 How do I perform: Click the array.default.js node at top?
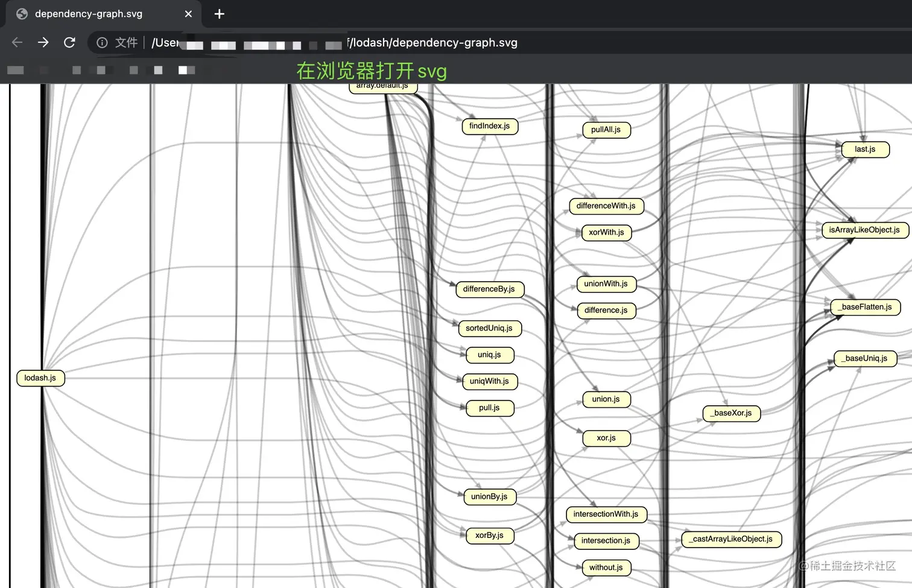click(383, 88)
